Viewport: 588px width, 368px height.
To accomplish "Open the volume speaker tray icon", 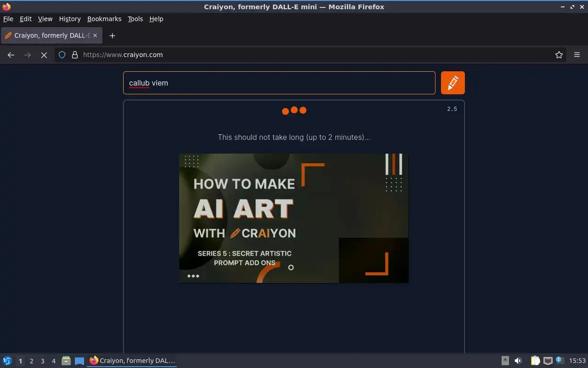I will 518,361.
